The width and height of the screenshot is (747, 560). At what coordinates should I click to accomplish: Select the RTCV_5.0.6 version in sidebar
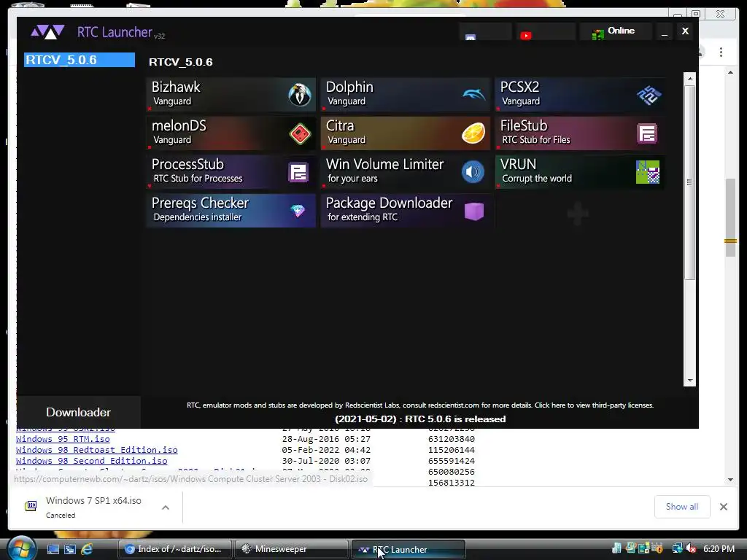click(79, 60)
